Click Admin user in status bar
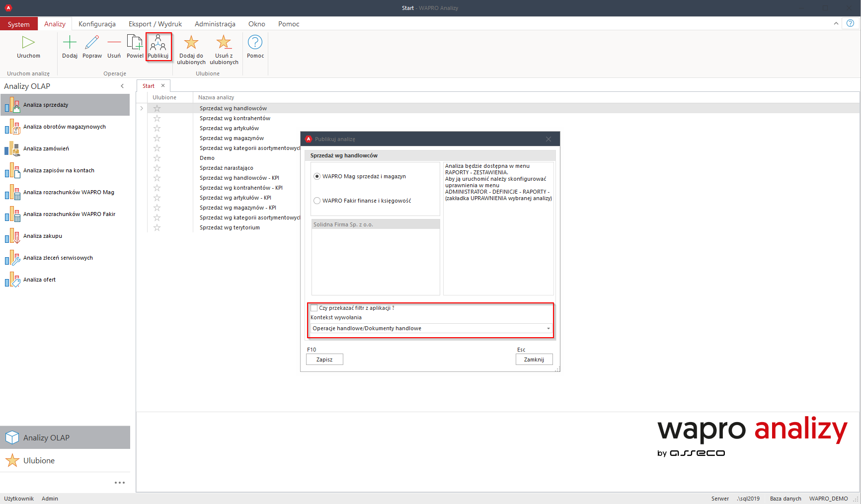This screenshot has width=861, height=504. tap(50, 499)
